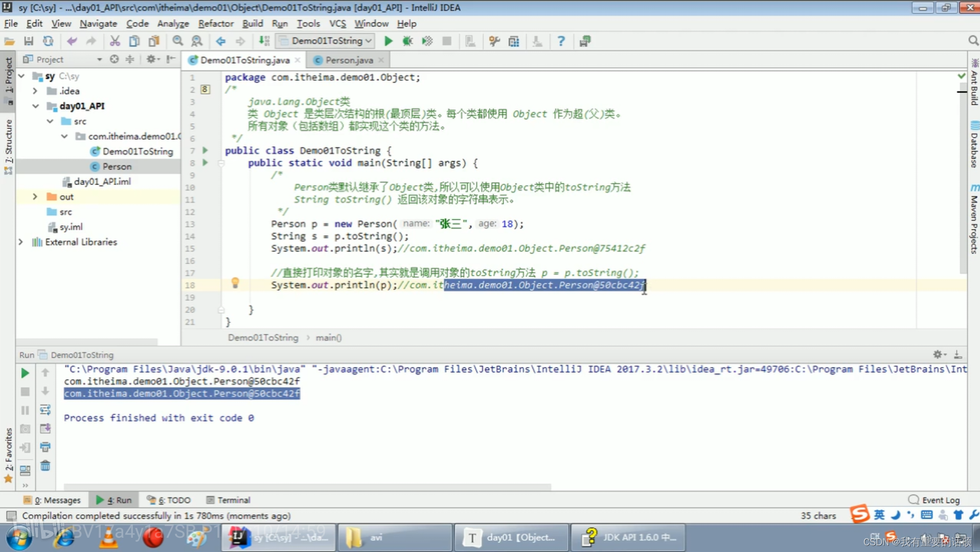Clear all output with trash icon
Image resolution: width=980 pixels, height=552 pixels.
point(45,466)
